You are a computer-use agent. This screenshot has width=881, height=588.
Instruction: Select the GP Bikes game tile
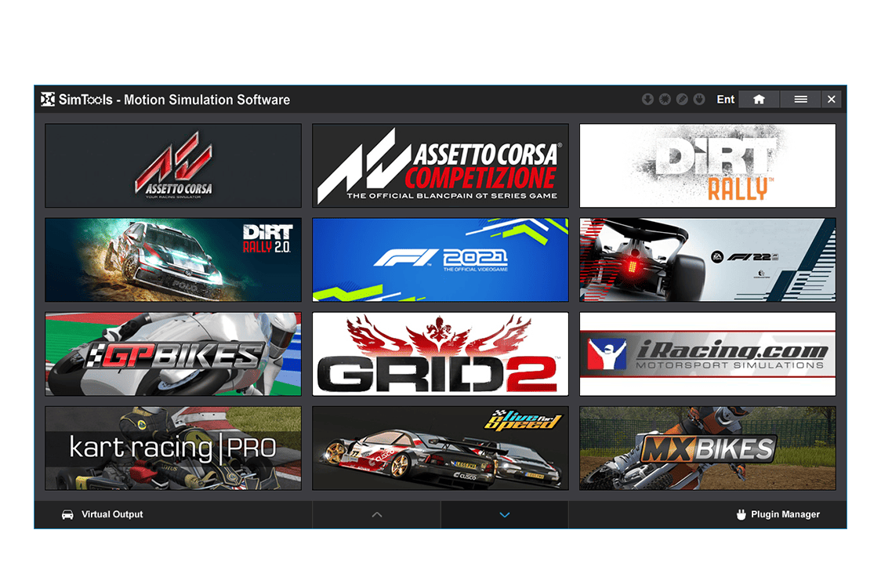click(x=173, y=354)
